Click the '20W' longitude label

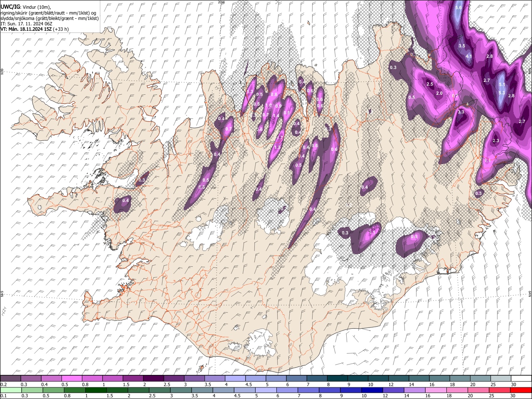point(221,2)
